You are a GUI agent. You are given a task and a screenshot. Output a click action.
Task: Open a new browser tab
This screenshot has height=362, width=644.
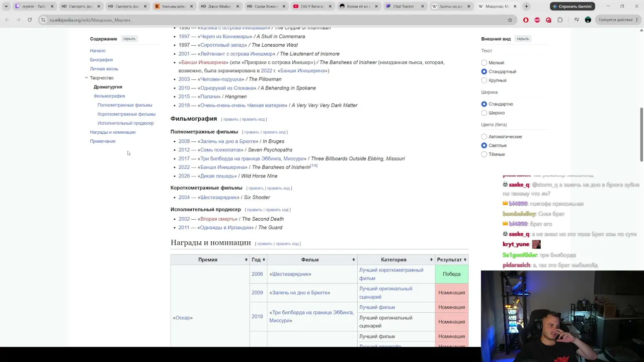(526, 7)
